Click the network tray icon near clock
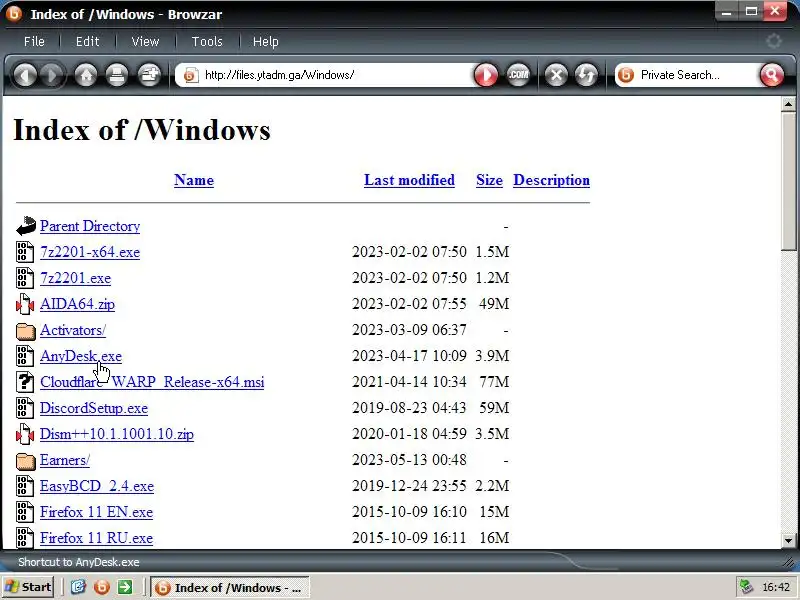800x600 pixels. click(x=746, y=587)
